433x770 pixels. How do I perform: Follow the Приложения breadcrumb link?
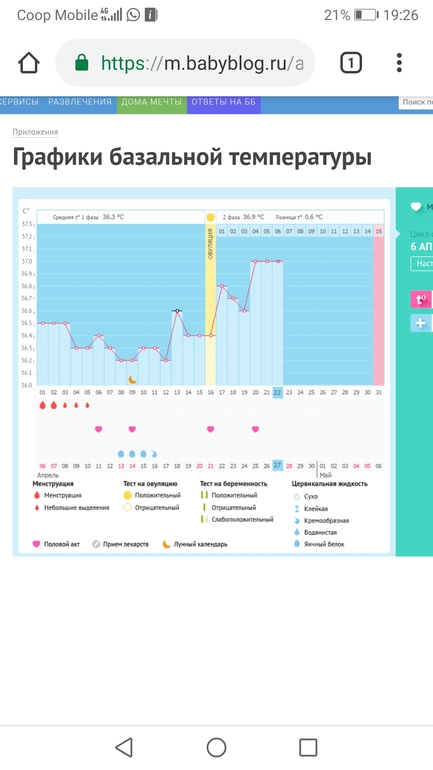35,132
